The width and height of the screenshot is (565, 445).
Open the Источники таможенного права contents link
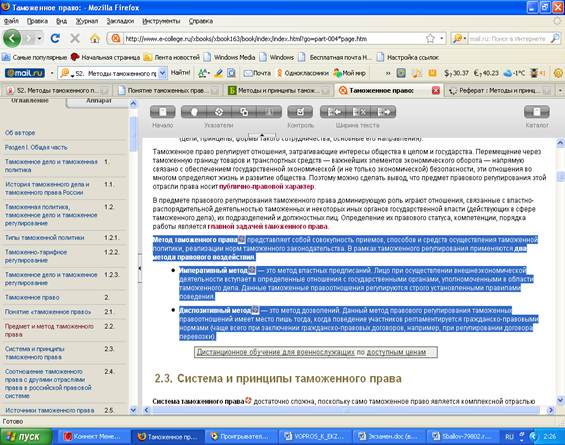pos(49,410)
